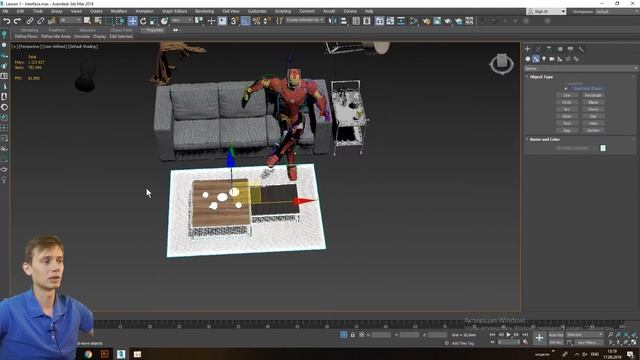Open Chrome from the Windows taskbar
Viewport: 640px width, 360px height.
tap(88, 354)
